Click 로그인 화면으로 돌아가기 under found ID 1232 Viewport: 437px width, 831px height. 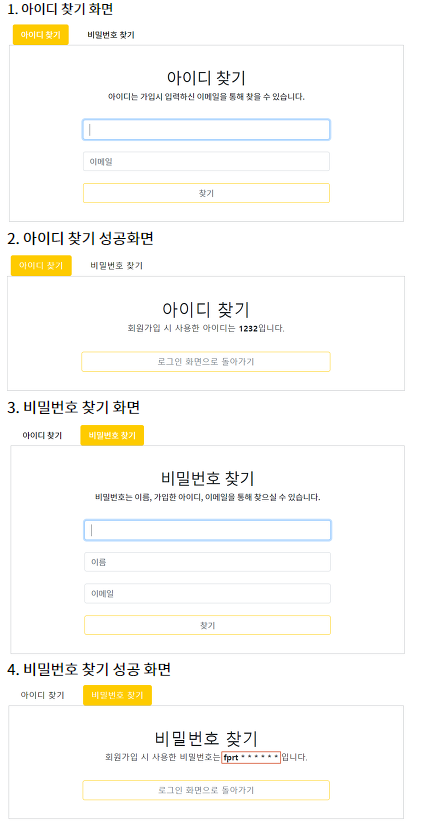point(206,361)
